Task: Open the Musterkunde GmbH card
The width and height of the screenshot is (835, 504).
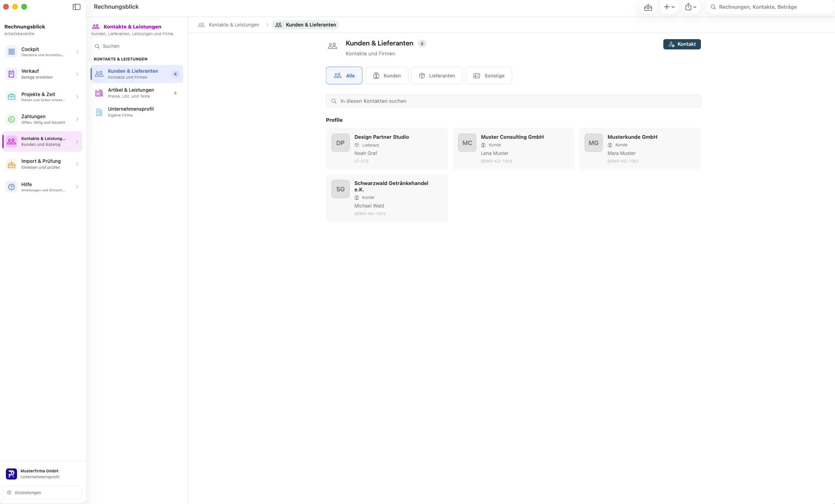Action: pos(640,149)
